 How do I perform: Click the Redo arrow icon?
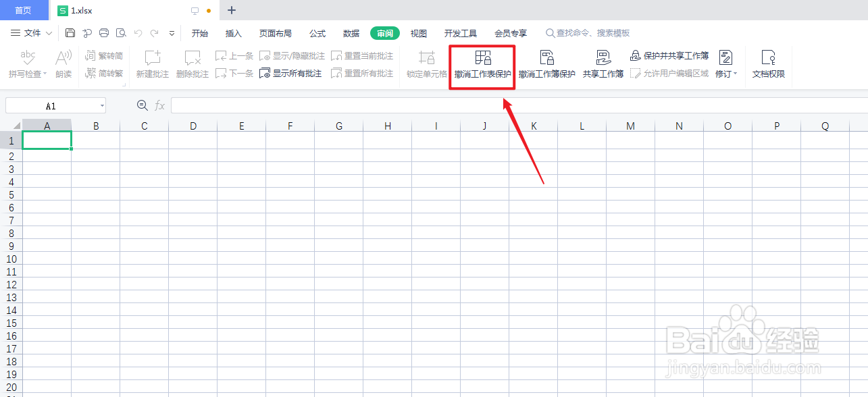(155, 33)
